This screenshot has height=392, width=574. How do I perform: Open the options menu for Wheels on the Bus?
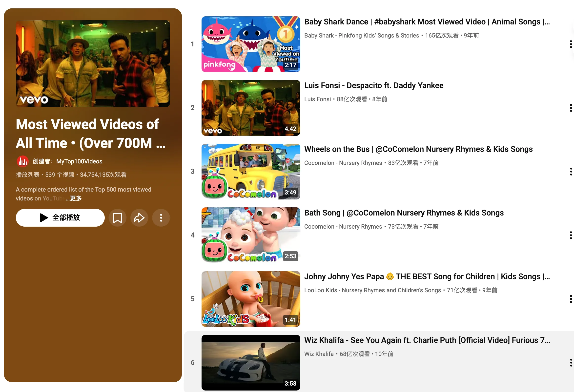[x=571, y=171]
